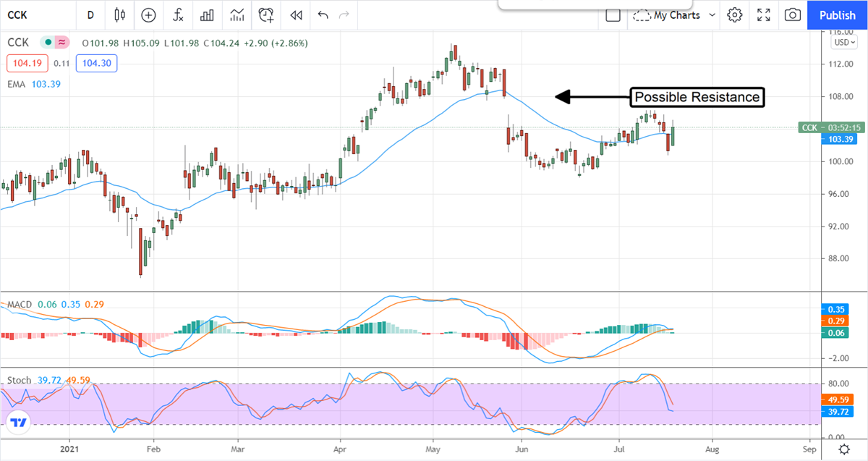Click the TradingView logo
This screenshot has height=461, width=868.
pos(19,422)
